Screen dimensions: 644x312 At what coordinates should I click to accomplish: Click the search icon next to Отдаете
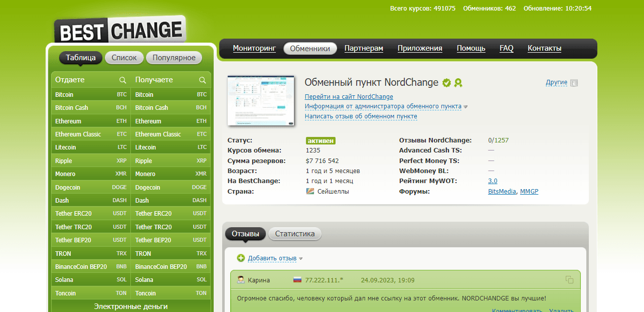[x=122, y=80]
